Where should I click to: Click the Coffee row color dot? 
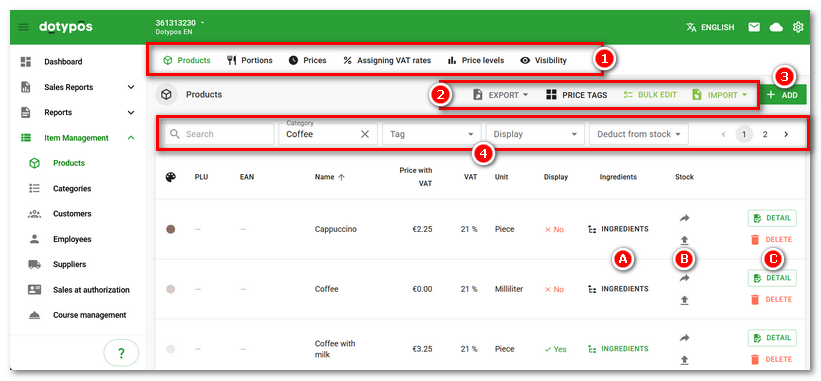(171, 289)
